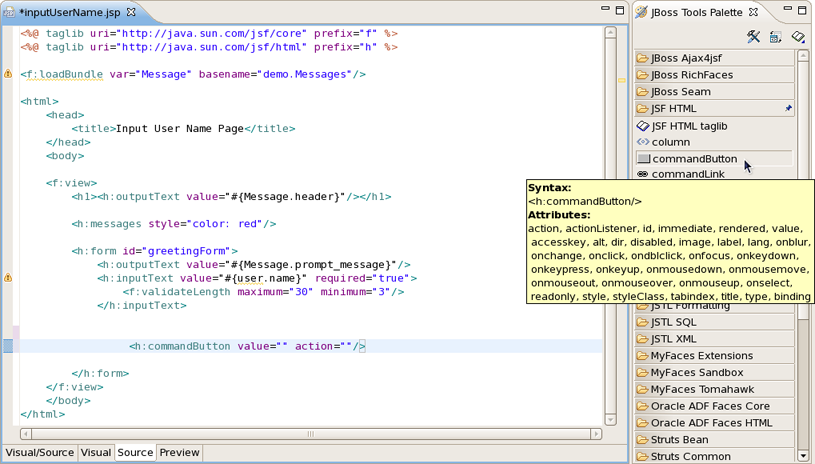Screen dimensions: 815x464
Task: Expand the Struts Common palette folder
Action: 714,456
